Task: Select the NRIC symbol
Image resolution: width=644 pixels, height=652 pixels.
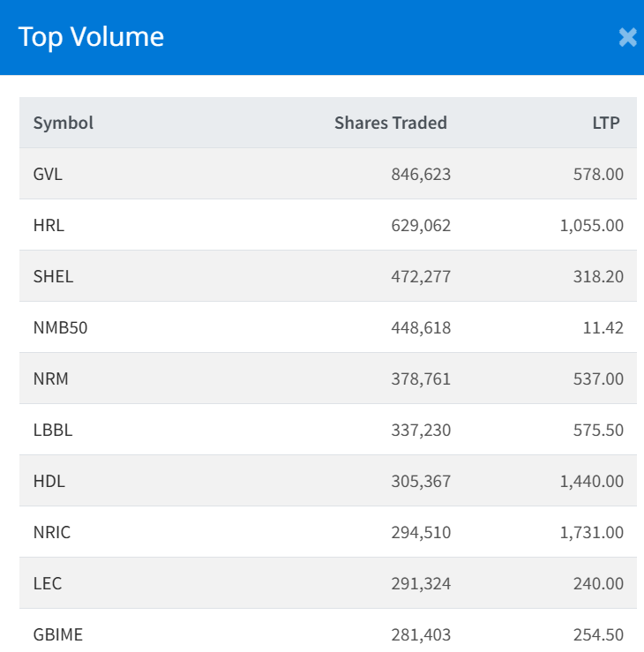Action: 52,532
